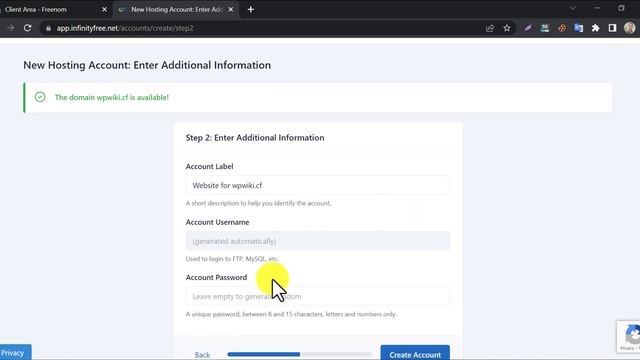This screenshot has width=640, height=360.
Task: Open the user profile avatar
Action: click(x=629, y=28)
